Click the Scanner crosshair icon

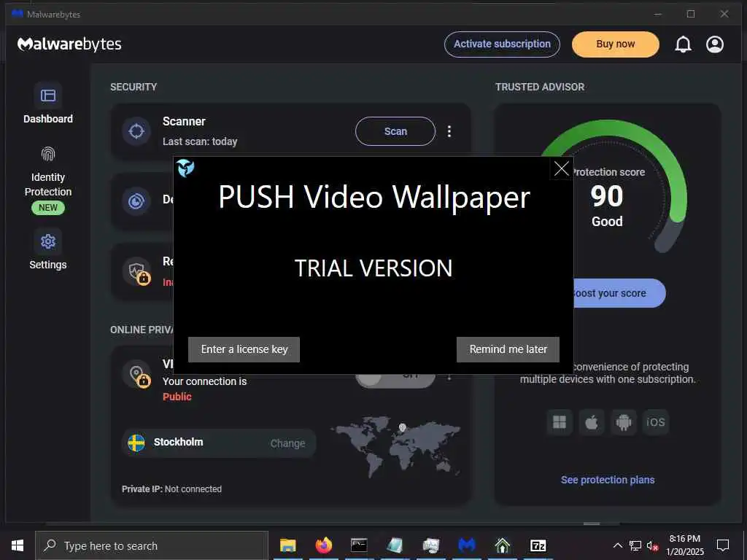point(136,131)
